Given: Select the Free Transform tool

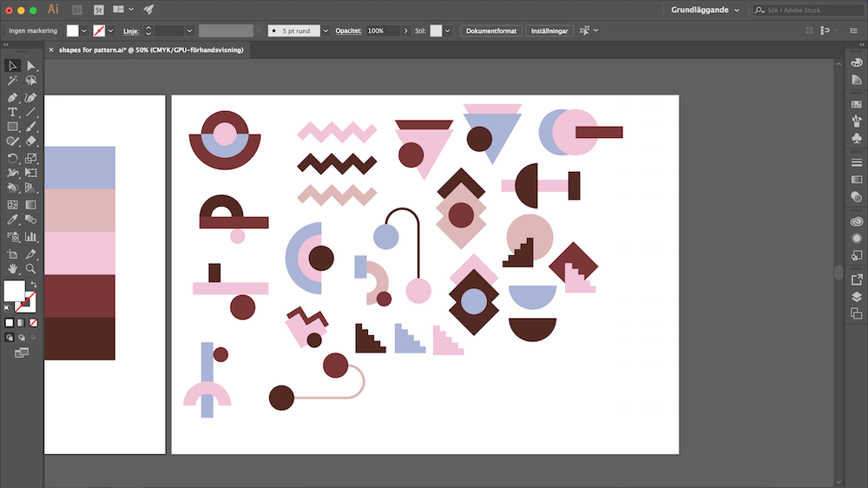Looking at the screenshot, I should [31, 173].
